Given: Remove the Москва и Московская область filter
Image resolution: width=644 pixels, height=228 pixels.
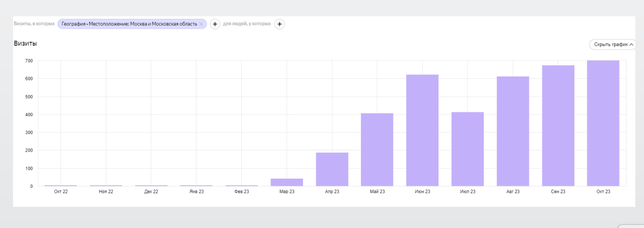Looking at the screenshot, I should pos(201,24).
